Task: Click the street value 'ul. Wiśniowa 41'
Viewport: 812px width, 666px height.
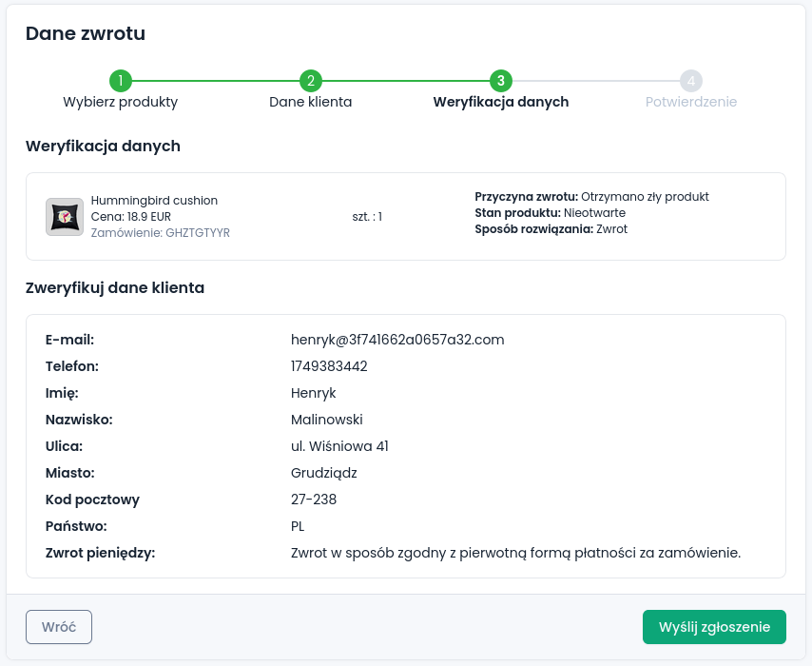Action: [x=339, y=446]
